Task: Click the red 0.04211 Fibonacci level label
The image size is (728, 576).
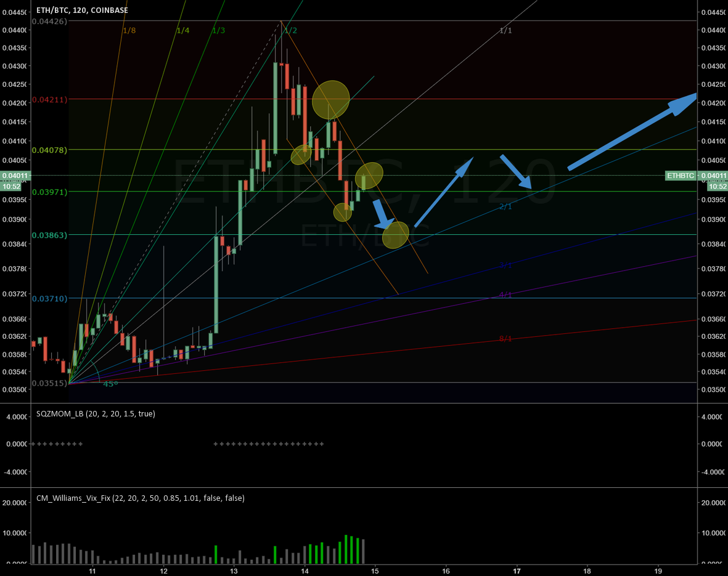Action: (x=50, y=99)
